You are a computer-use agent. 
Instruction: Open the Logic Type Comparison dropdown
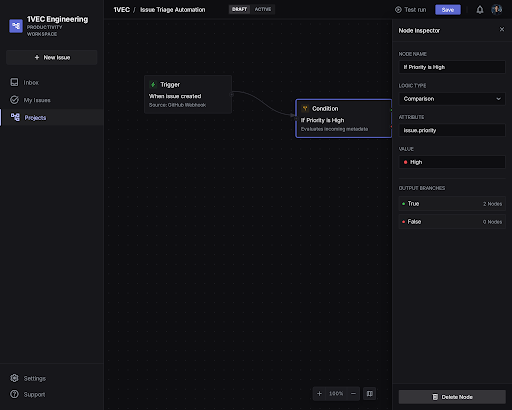(x=452, y=99)
